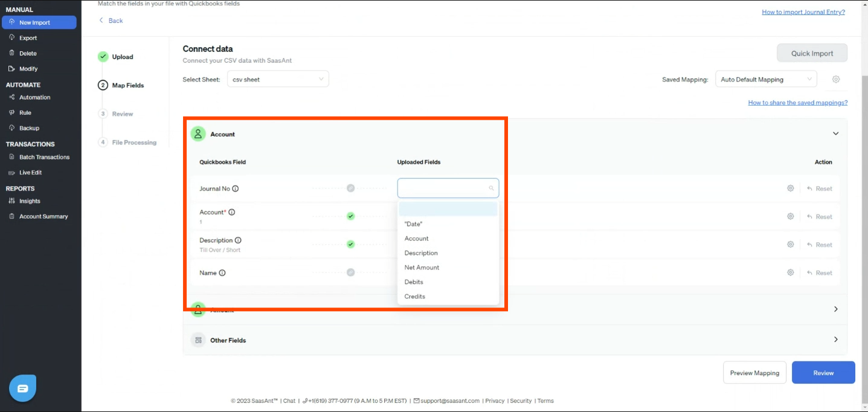This screenshot has width=868, height=412.
Task: Click the search icon in uploaded field box
Action: tap(491, 188)
